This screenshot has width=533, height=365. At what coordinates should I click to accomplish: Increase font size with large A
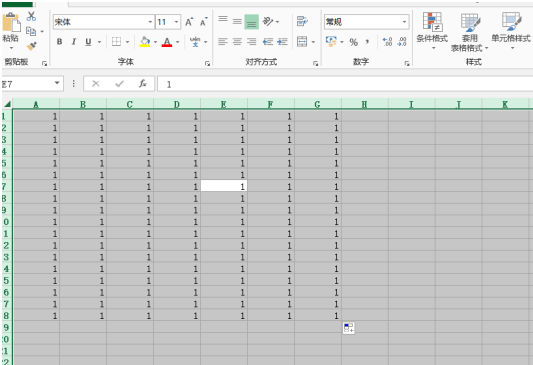pyautogui.click(x=189, y=22)
